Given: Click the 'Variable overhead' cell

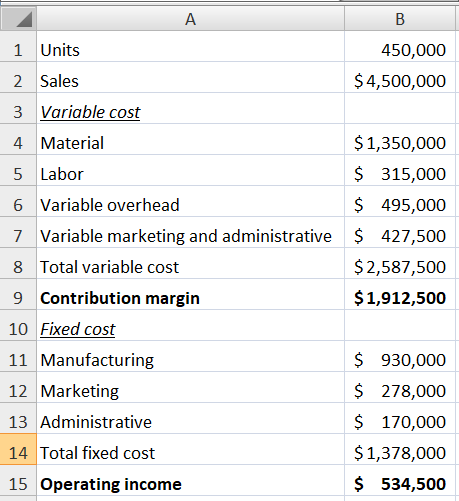Looking at the screenshot, I should 190,201.
